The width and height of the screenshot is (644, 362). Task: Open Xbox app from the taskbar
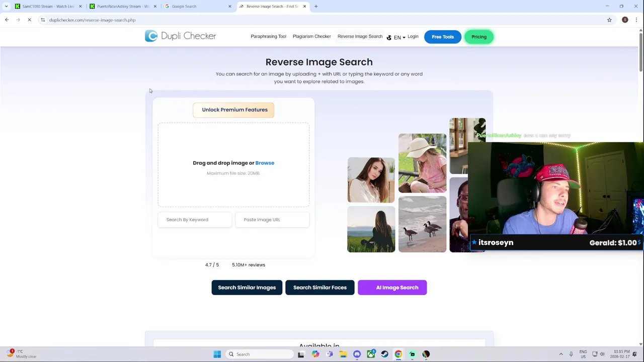point(371,354)
